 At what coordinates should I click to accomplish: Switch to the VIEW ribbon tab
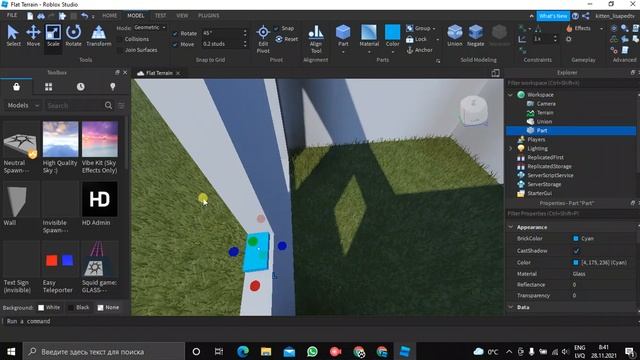182,16
